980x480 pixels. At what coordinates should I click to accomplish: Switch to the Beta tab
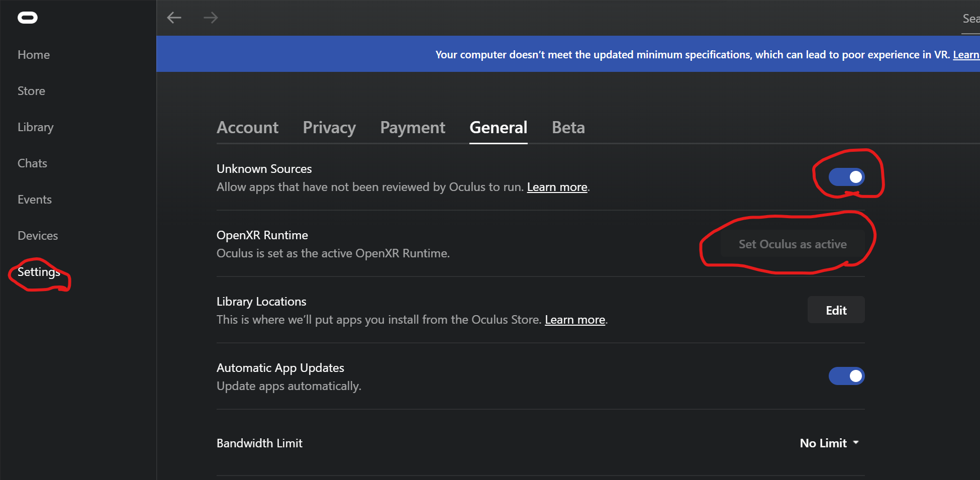click(x=568, y=127)
